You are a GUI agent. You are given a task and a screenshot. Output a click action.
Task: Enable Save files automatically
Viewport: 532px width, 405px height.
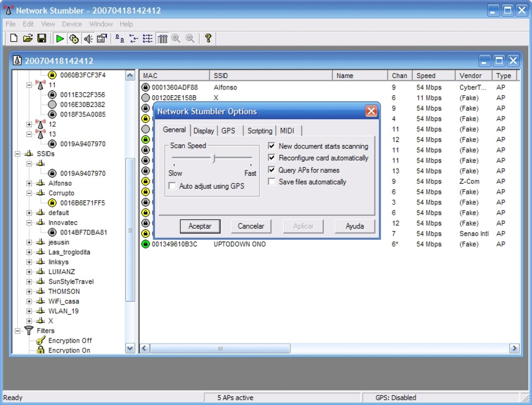click(x=272, y=181)
